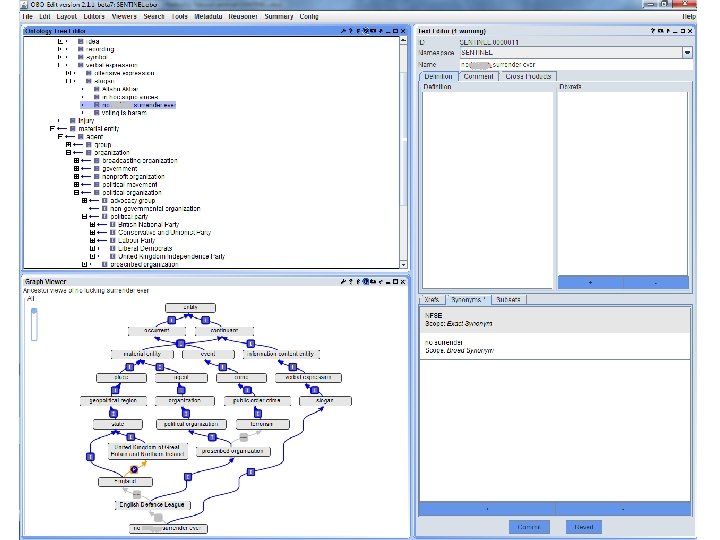The width and height of the screenshot is (720, 540).
Task: Select 'occurrent' node in Graph Viewer
Action: click(x=157, y=331)
